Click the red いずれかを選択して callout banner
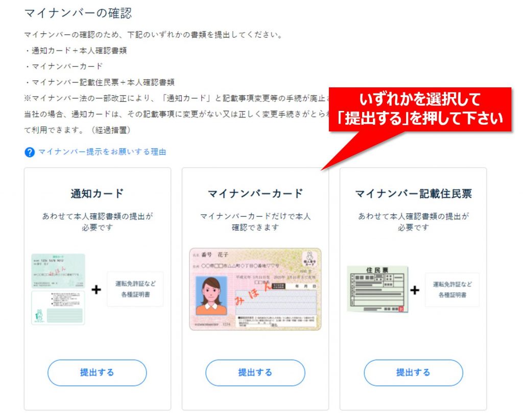The image size is (523, 420). click(x=420, y=109)
